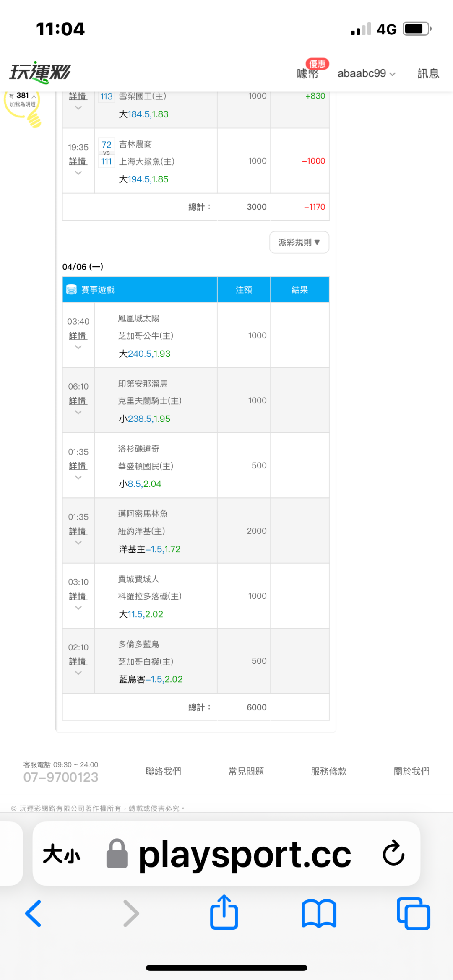Tap the Safari share icon
The height and width of the screenshot is (980, 453).
[x=224, y=912]
